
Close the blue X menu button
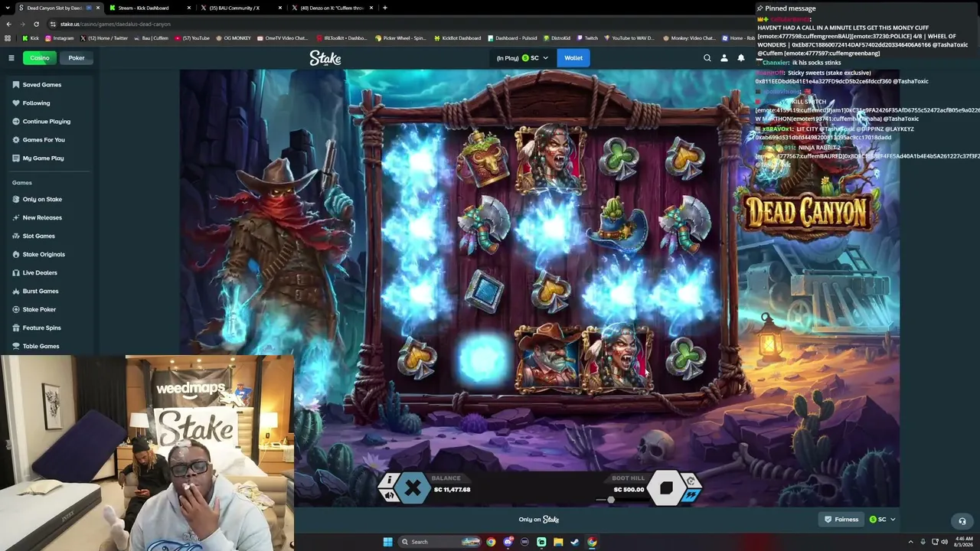coord(413,488)
